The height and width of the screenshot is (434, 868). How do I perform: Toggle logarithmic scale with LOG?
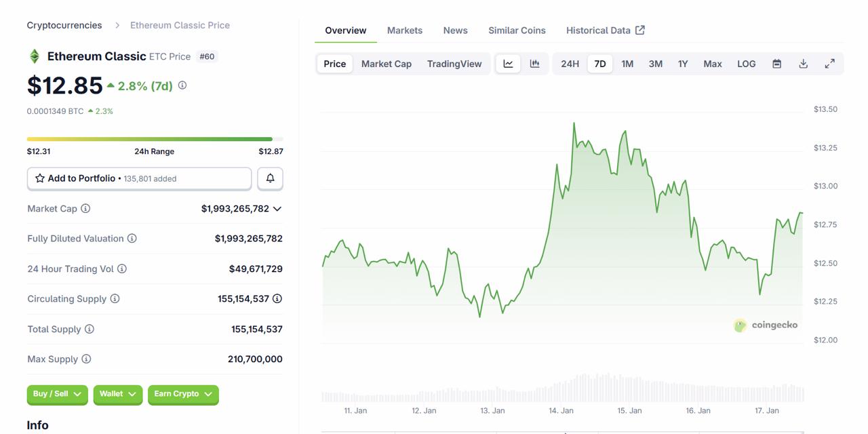pos(746,63)
